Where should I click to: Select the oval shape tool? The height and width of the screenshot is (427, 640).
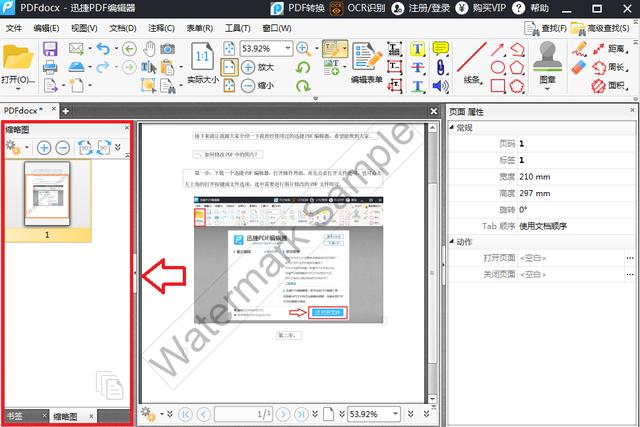tap(498, 67)
